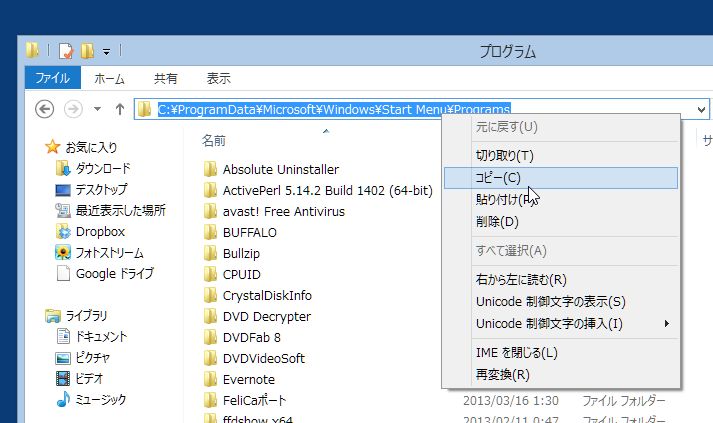Select the FeliCaポート folder

click(254, 400)
